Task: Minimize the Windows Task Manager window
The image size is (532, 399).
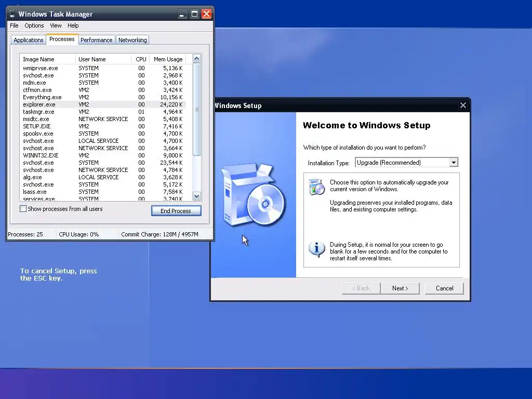Action: pyautogui.click(x=182, y=14)
